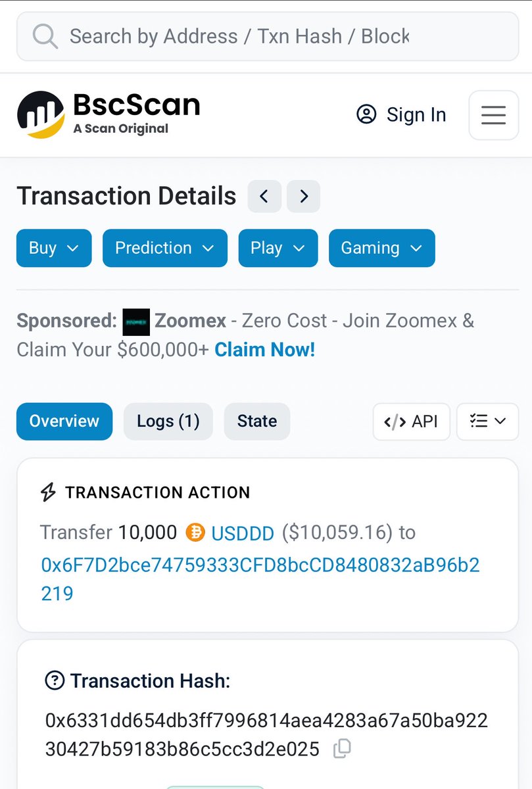Click the Sign In user icon
The image size is (532, 789).
[x=366, y=114]
